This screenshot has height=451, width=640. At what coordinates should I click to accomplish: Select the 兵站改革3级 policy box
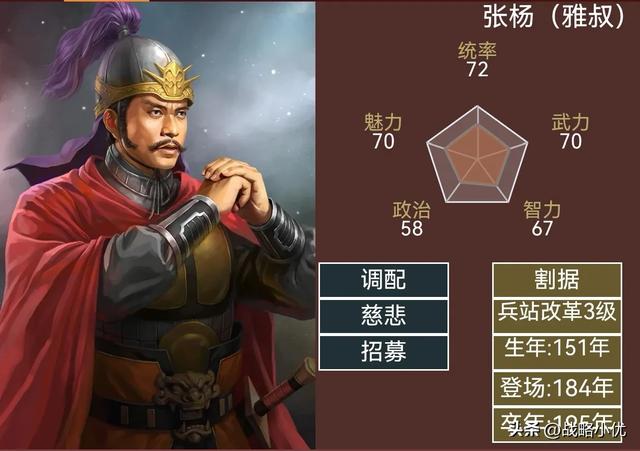[557, 316]
